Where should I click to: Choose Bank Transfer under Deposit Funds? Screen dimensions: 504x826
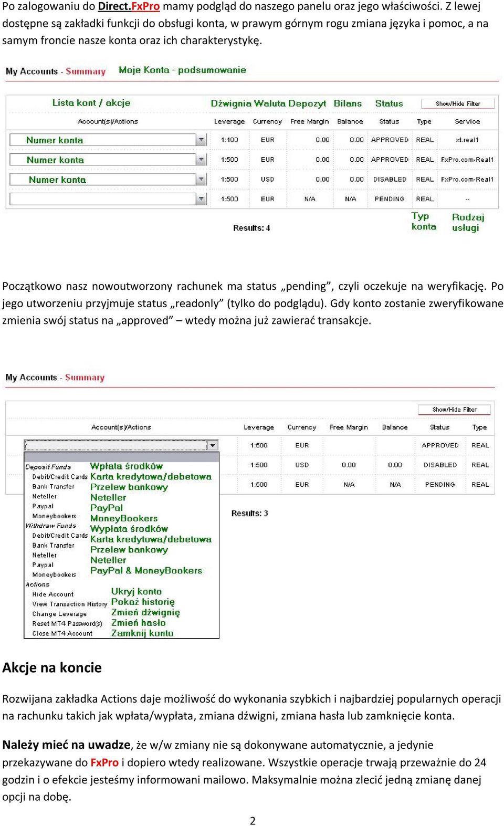(53, 487)
